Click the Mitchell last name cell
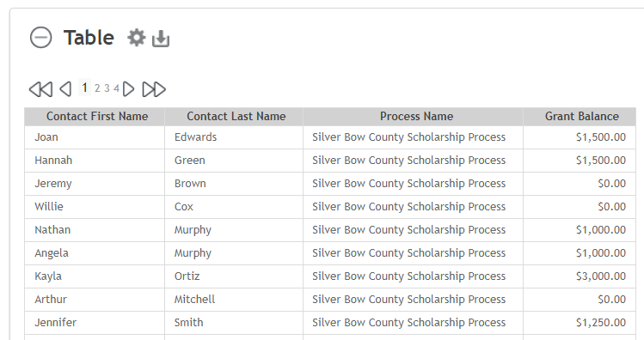644x340 pixels. [234, 300]
